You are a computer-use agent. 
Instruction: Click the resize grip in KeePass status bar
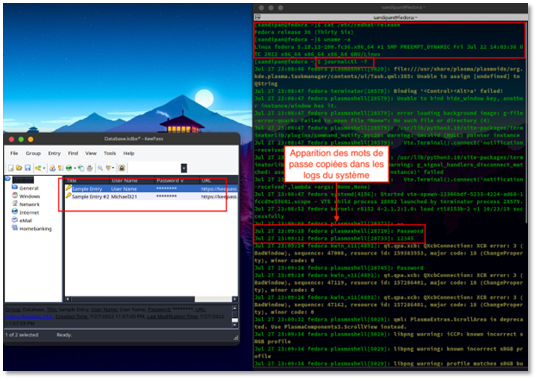click(236, 338)
